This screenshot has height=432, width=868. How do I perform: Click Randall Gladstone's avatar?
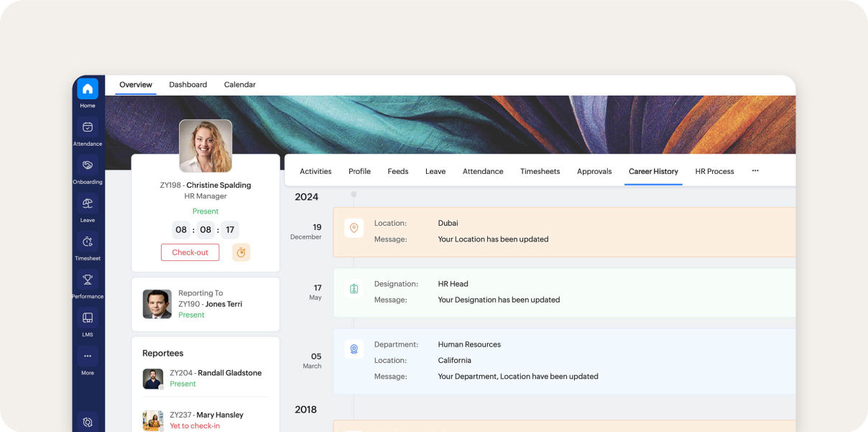tap(153, 379)
